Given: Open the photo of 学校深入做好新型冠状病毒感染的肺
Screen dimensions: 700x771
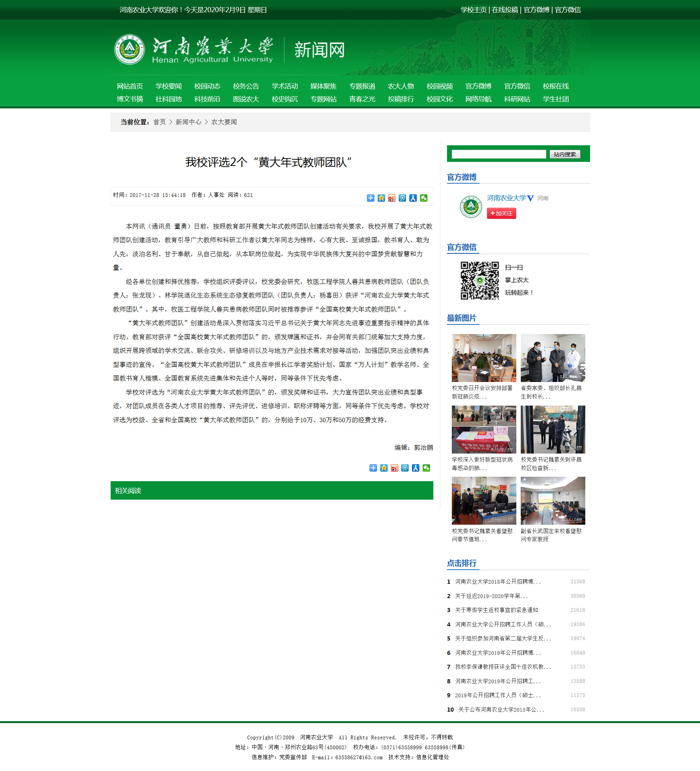Looking at the screenshot, I should coord(484,430).
